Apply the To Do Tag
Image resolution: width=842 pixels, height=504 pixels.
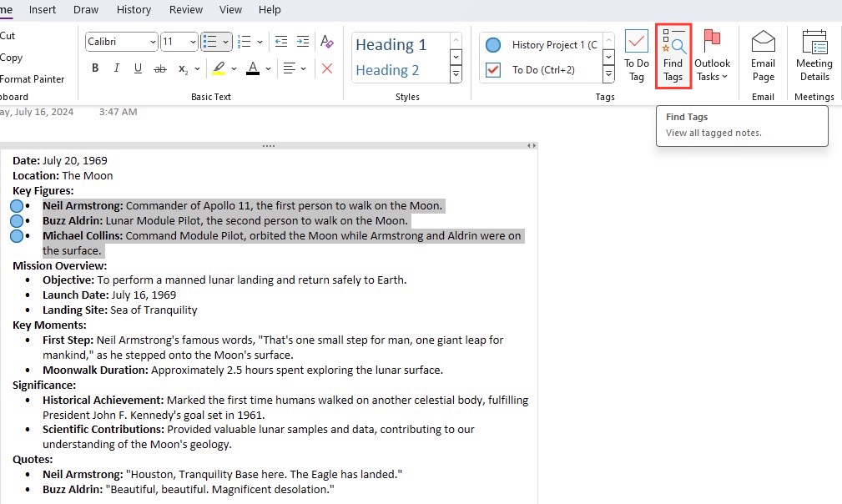[x=637, y=56]
